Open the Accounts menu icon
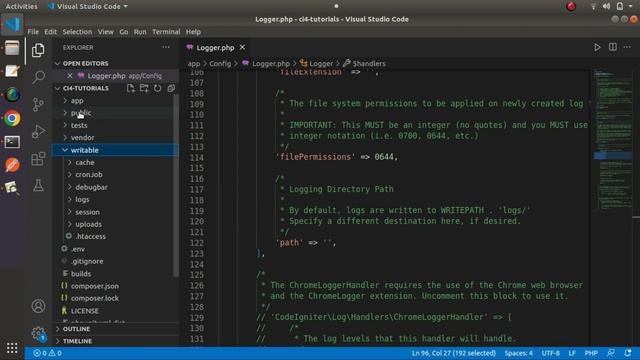Viewport: 640px width, 360px height. pyautogui.click(x=38, y=306)
